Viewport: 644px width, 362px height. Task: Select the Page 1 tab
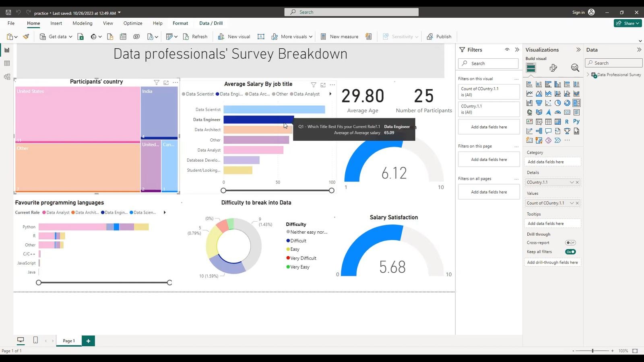pyautogui.click(x=69, y=341)
